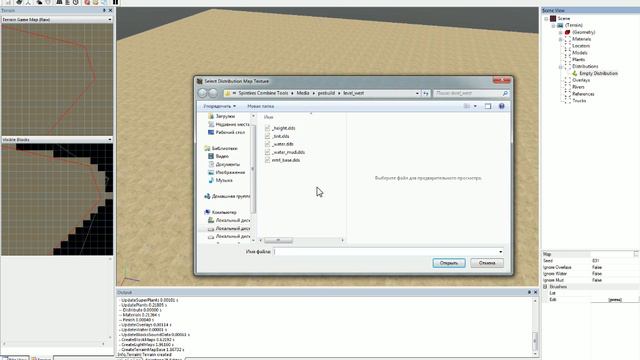Select Rivers in Scene View tree
This screenshot has height=360, width=640.
(578, 87)
